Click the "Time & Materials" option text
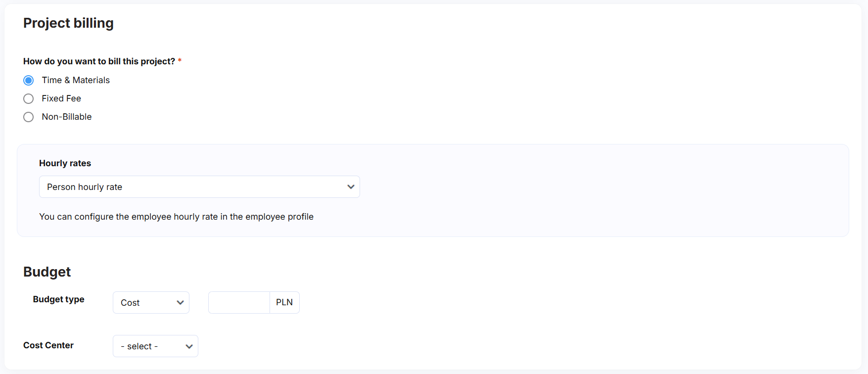Image resolution: width=868 pixels, height=374 pixels. (76, 80)
